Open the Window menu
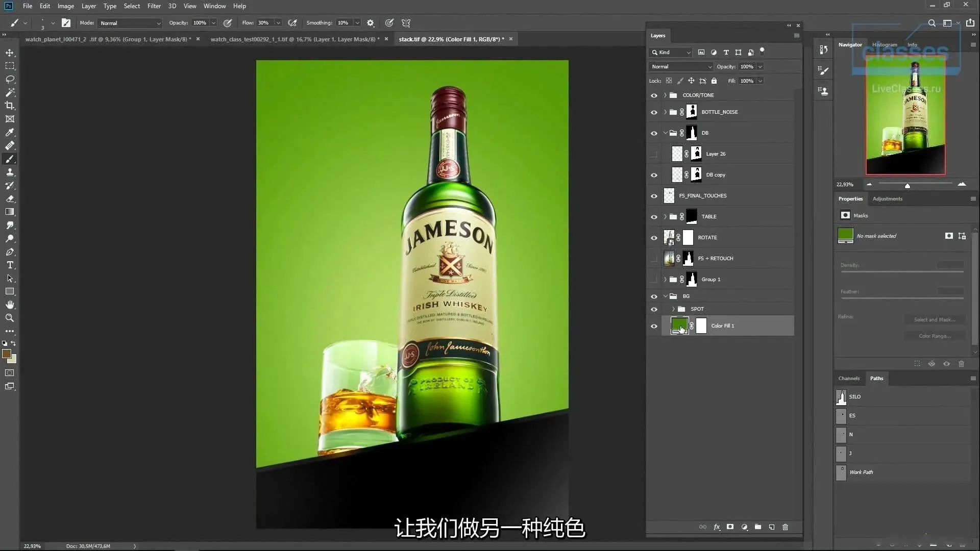The image size is (980, 551). [x=214, y=6]
